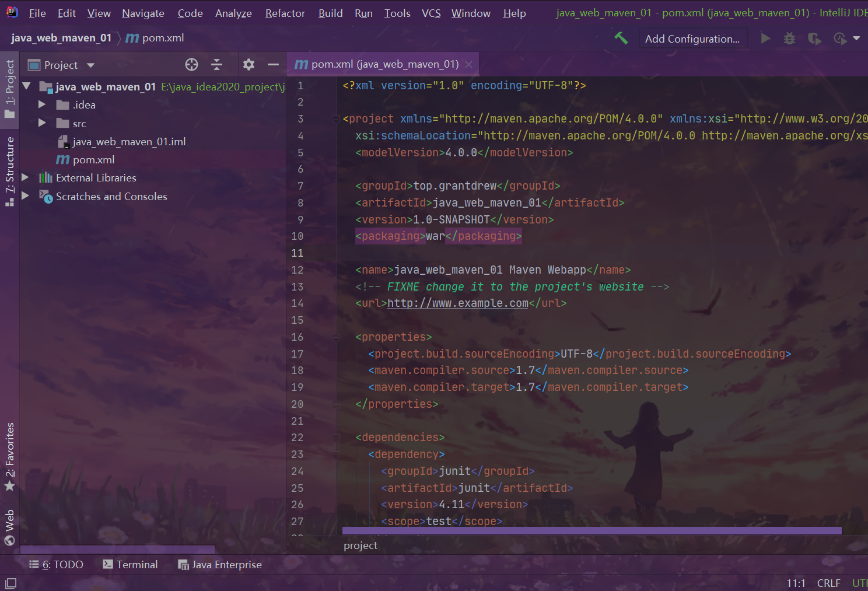Click the tool window quick access icon in status bar

coord(10,583)
